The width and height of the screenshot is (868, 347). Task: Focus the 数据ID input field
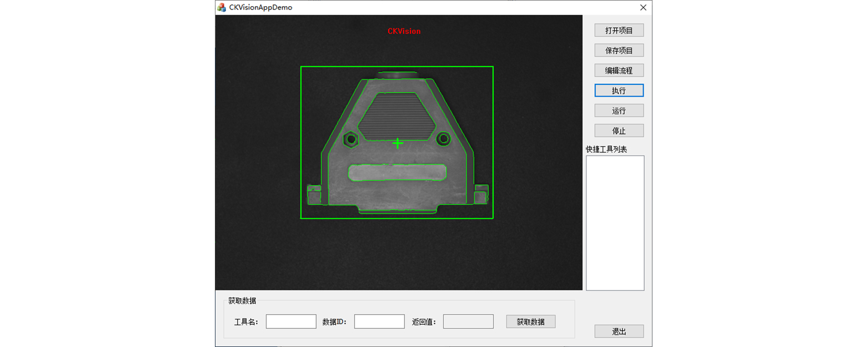(379, 321)
